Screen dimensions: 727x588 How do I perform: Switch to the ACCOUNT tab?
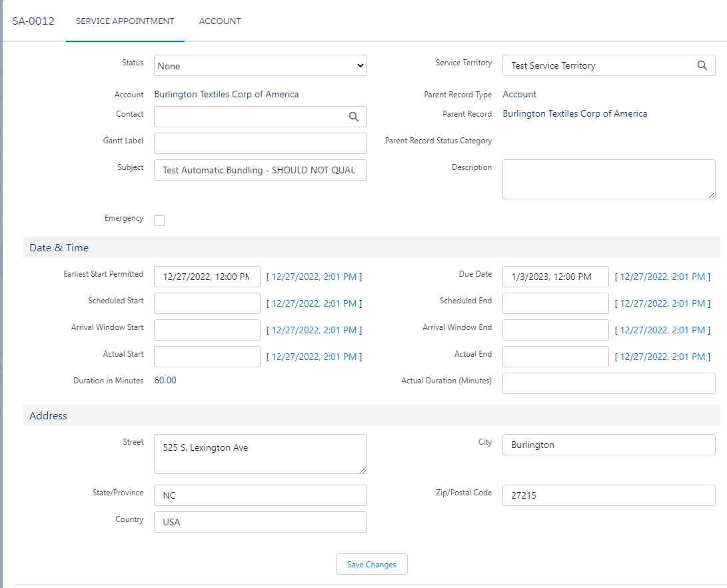point(220,21)
